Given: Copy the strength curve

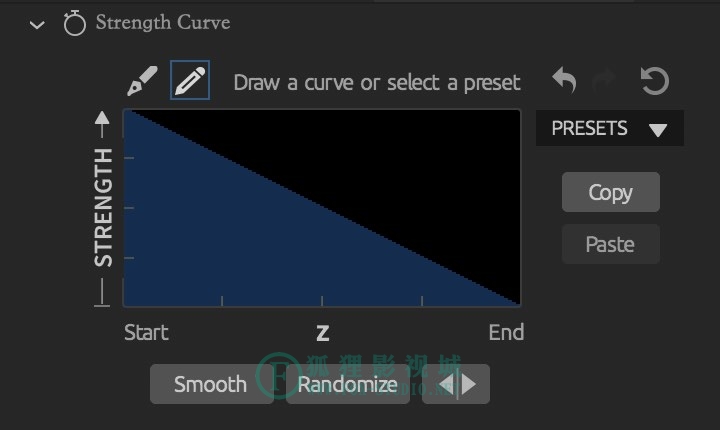Looking at the screenshot, I should [610, 192].
